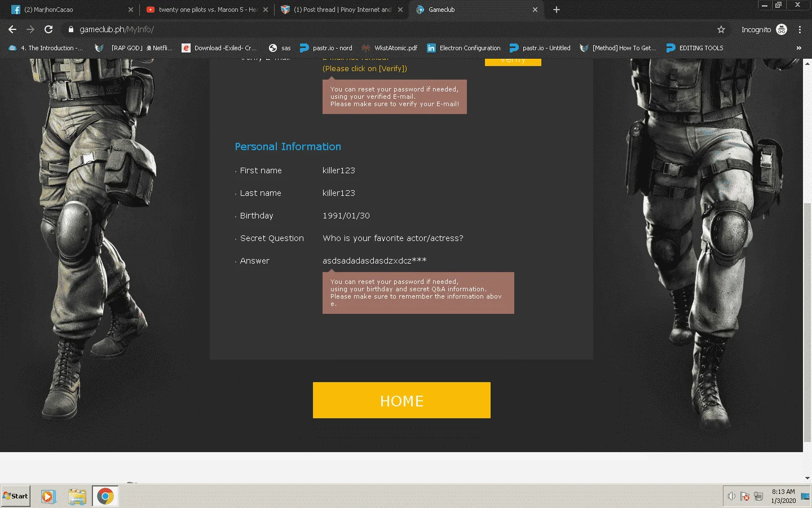Viewport: 812px width, 508px height.
Task: Click the Personal Information heading
Action: pyautogui.click(x=288, y=147)
